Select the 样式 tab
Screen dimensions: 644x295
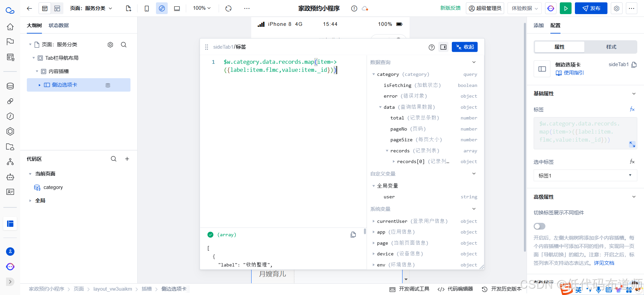(x=611, y=47)
